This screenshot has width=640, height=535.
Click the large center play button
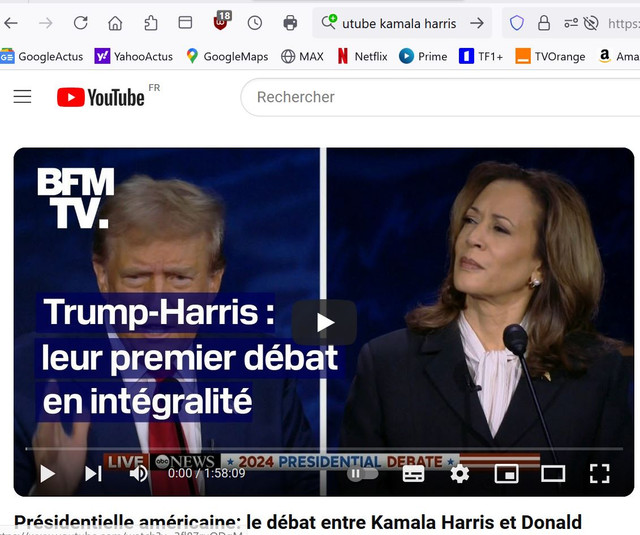click(x=324, y=322)
